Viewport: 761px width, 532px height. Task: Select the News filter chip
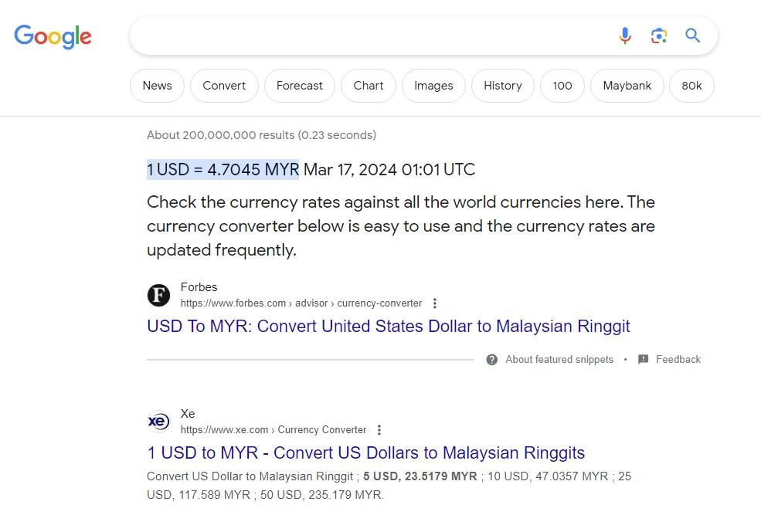tap(158, 86)
